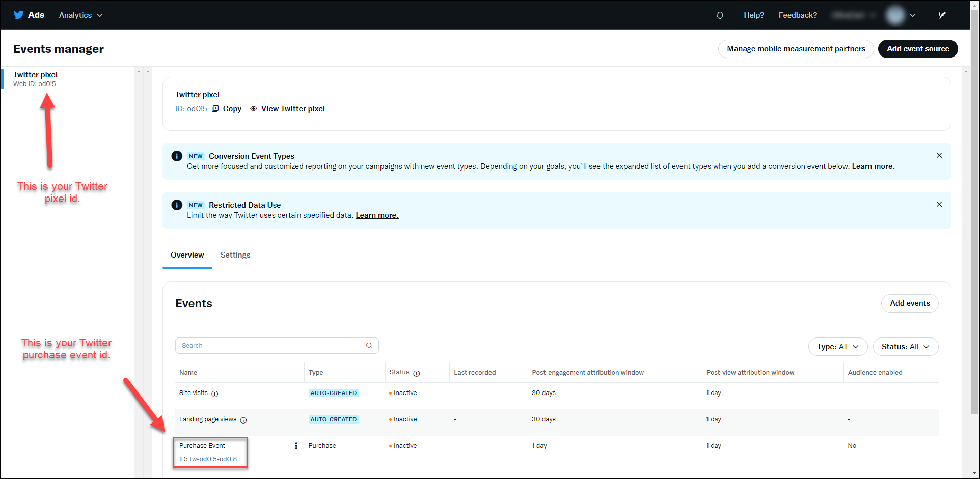Open the three-dot menu for Purchase Event
The height and width of the screenshot is (479, 980).
296,446
